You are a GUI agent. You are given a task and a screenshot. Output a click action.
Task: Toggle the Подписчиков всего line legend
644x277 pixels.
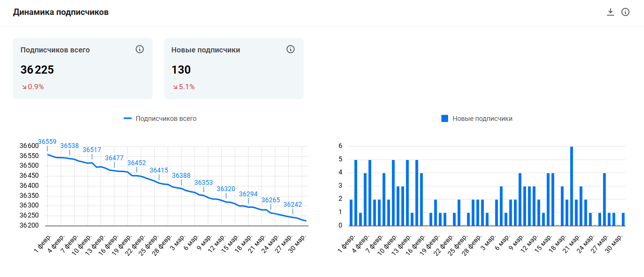(x=160, y=119)
